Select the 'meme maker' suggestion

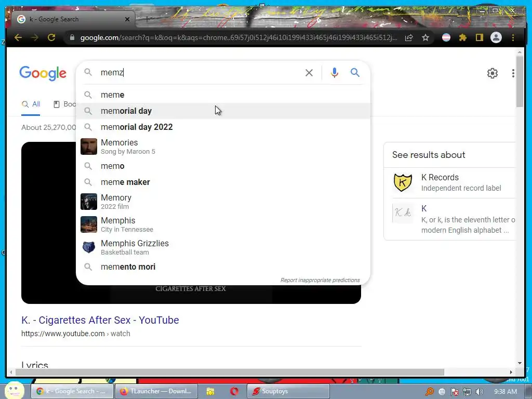(223, 182)
